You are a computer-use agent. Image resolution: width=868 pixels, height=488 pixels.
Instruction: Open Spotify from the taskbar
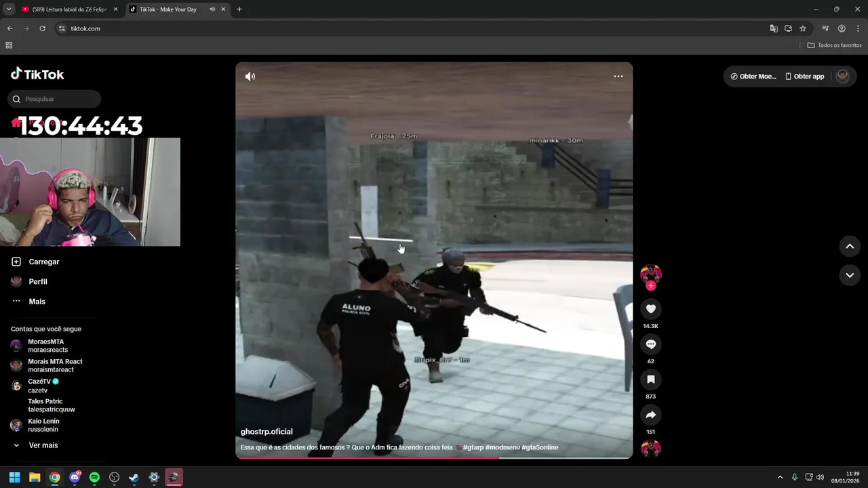[94, 477]
